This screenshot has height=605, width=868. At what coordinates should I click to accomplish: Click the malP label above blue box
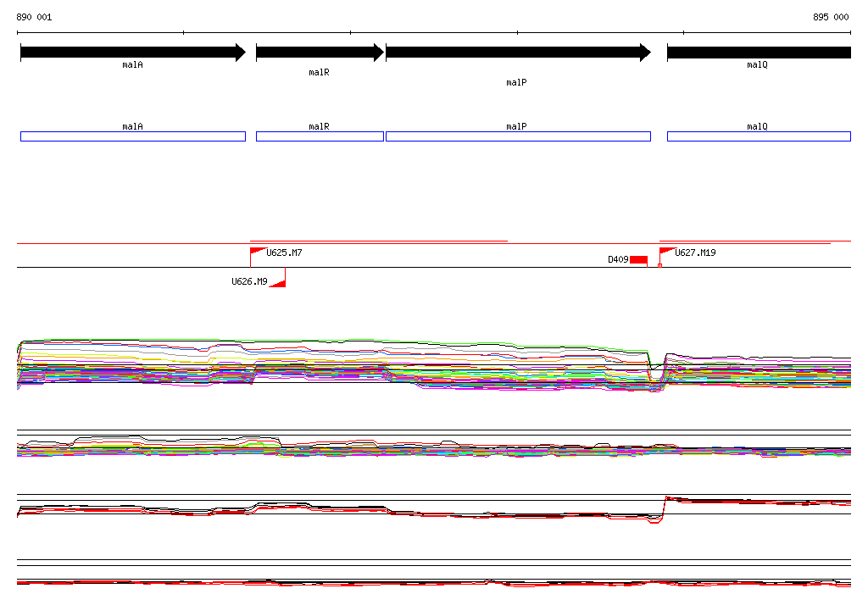point(516,127)
